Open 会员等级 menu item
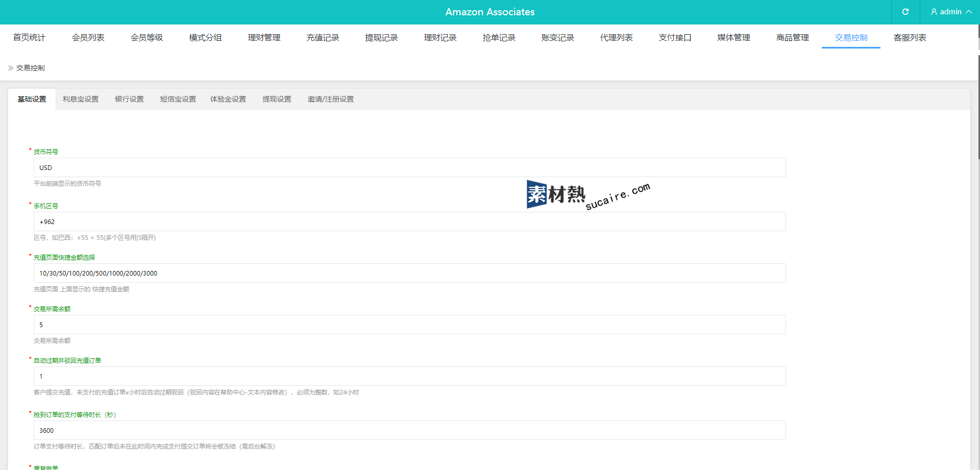 pos(146,37)
